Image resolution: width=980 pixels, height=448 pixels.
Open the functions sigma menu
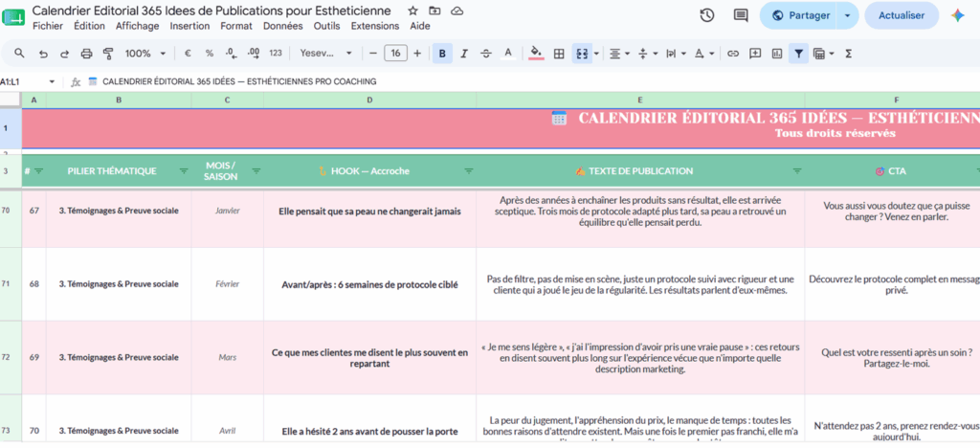point(848,54)
